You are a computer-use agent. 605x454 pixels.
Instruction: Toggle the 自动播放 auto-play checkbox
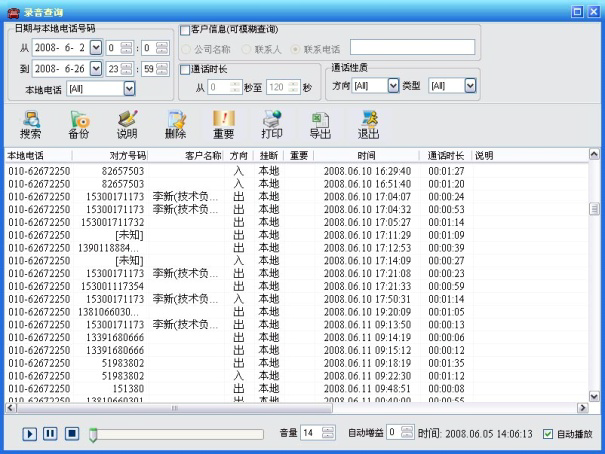click(548, 434)
